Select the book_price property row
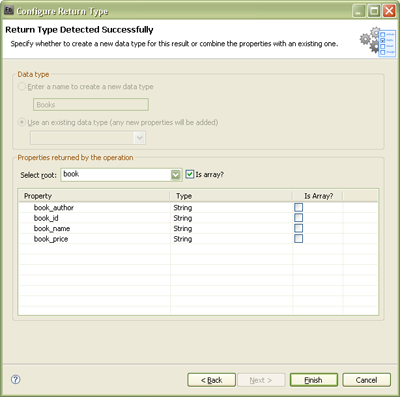The height and width of the screenshot is (397, 400). click(x=198, y=239)
